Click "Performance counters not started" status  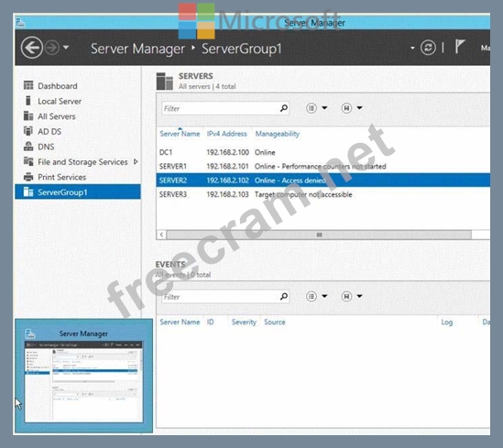(334, 167)
